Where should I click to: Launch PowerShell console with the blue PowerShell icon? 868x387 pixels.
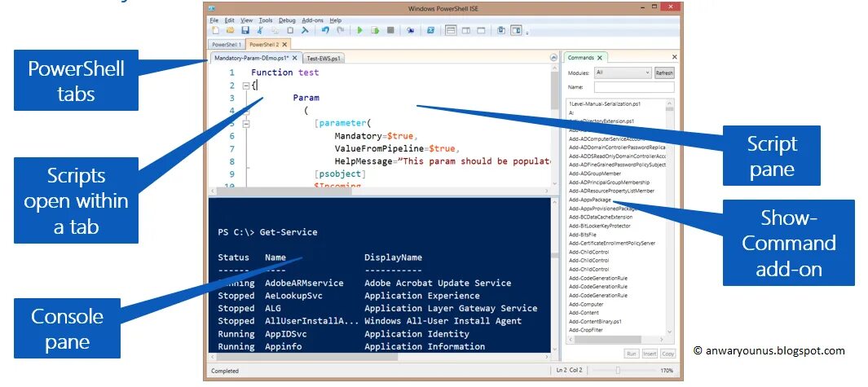pos(430,30)
